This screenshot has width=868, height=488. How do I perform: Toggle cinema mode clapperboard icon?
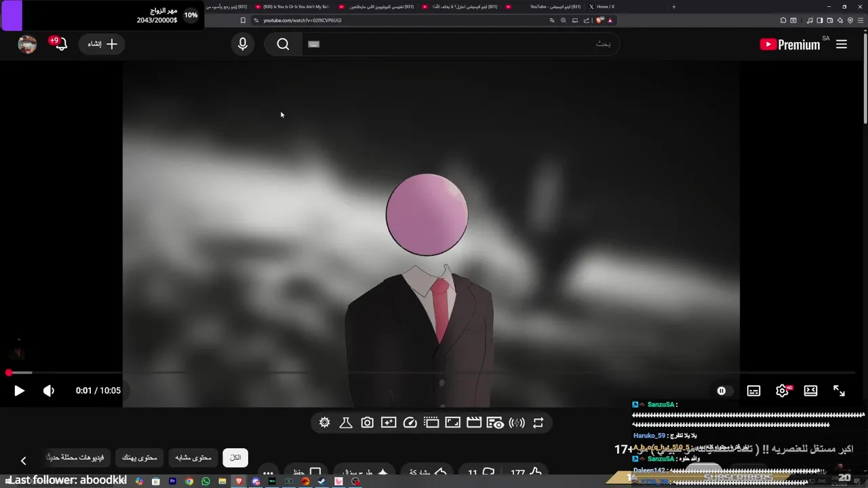474,422
